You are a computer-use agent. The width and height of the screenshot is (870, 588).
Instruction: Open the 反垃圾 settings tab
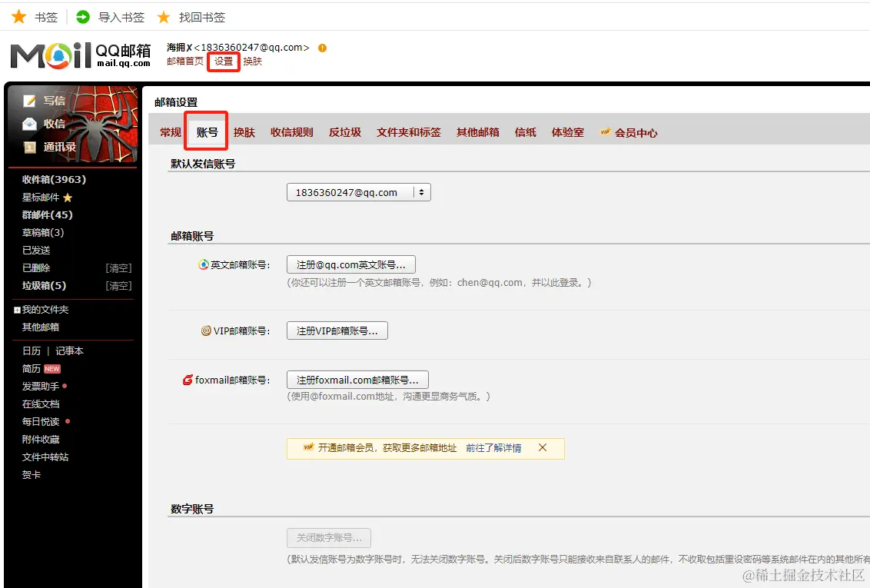pos(344,131)
